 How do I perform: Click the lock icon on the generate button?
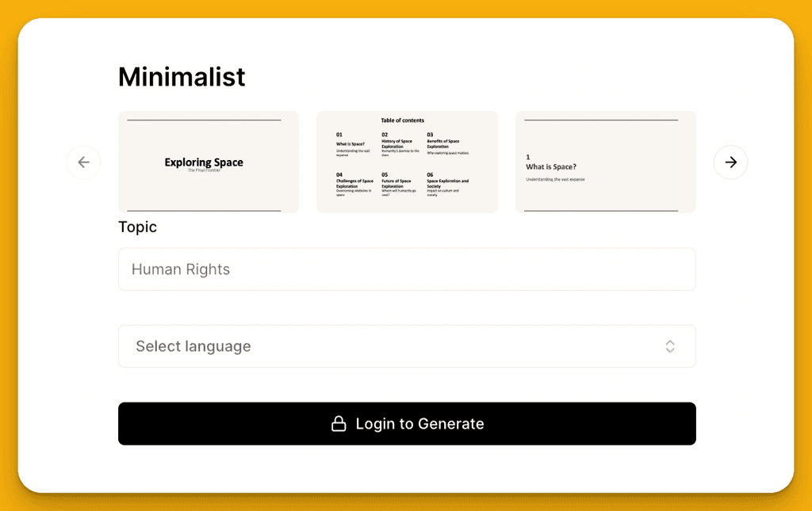click(x=339, y=424)
